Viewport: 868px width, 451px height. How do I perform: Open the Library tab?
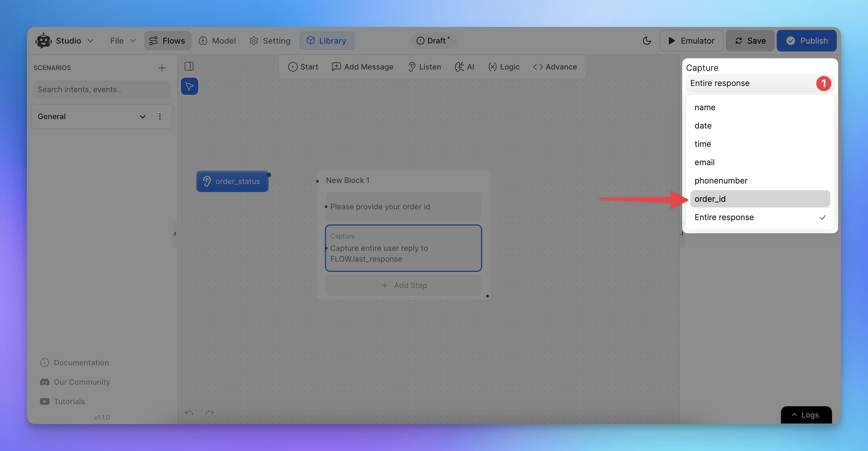coord(327,41)
